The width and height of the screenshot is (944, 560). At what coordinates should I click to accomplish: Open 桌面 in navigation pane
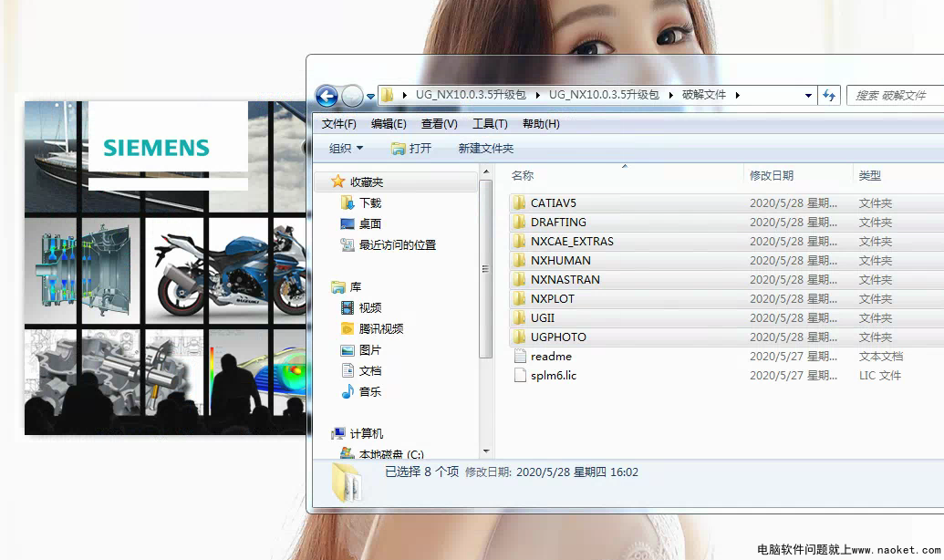pos(361,224)
